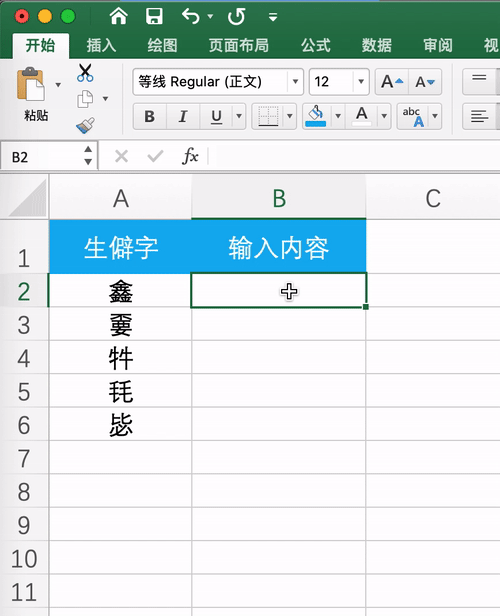Toggle underline formatting U
Image resolution: width=500 pixels, height=616 pixels.
pos(216,116)
